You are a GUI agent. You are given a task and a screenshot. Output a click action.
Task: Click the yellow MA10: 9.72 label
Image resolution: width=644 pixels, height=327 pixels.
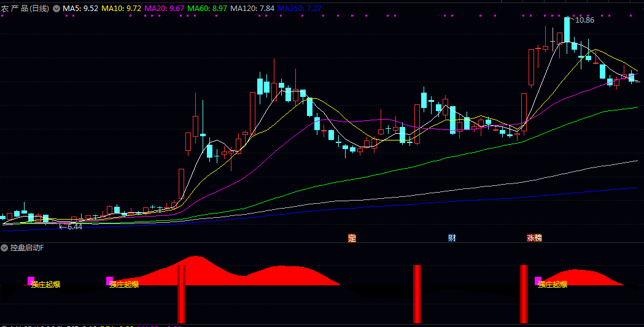pyautogui.click(x=122, y=9)
